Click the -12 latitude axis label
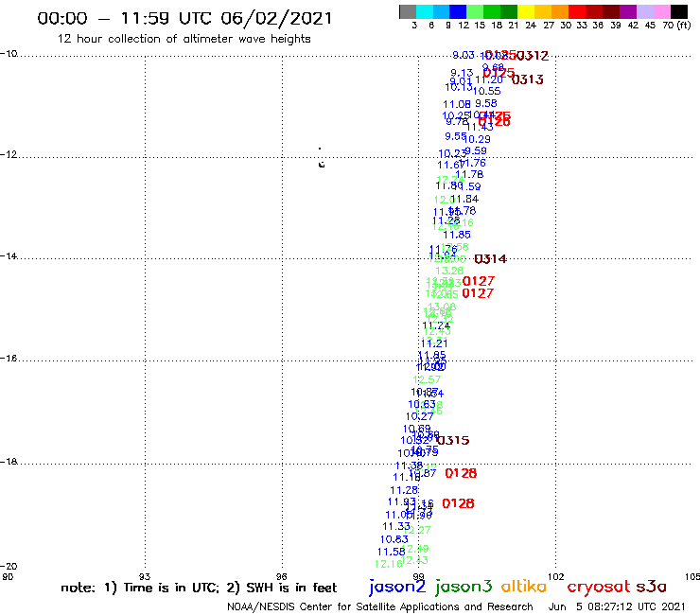 pos(9,154)
